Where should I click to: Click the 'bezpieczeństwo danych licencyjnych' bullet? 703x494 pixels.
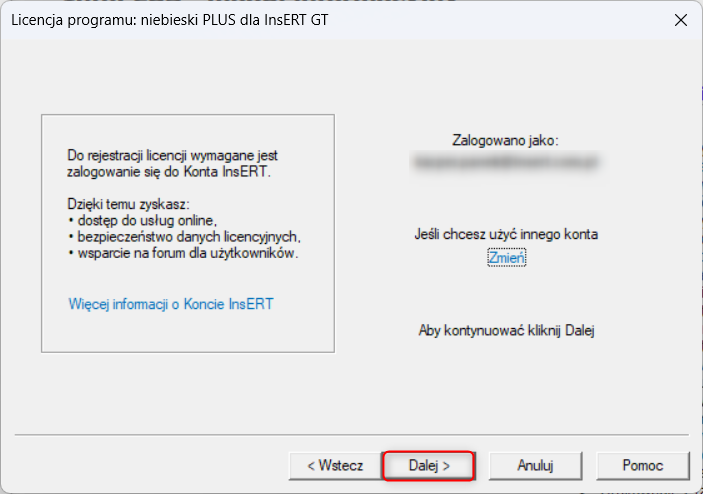point(184,237)
